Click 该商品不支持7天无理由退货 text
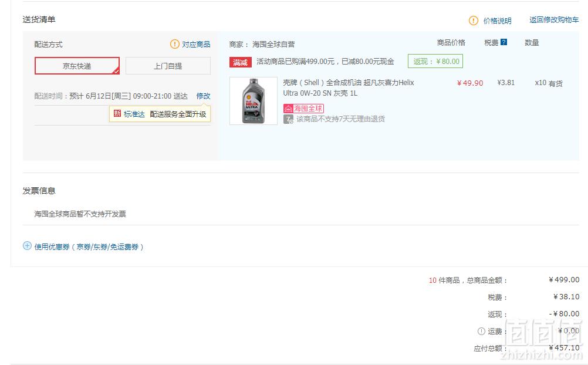 (340, 119)
